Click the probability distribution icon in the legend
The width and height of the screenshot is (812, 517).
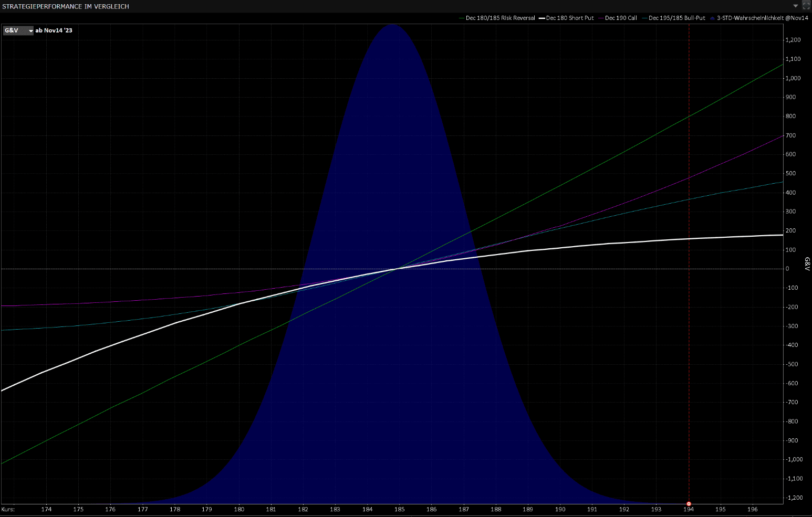click(713, 18)
